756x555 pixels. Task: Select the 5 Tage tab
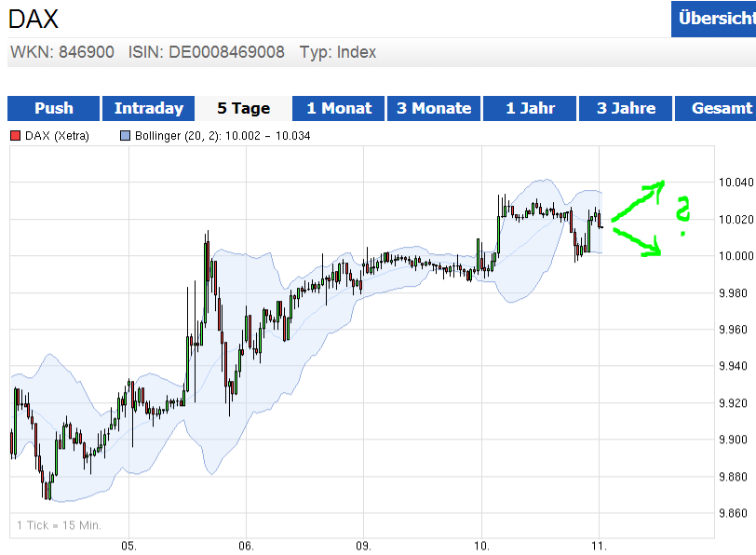coord(244,109)
